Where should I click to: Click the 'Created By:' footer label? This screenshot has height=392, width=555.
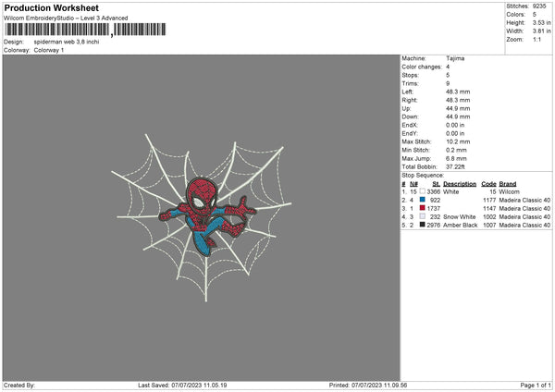pos(19,385)
